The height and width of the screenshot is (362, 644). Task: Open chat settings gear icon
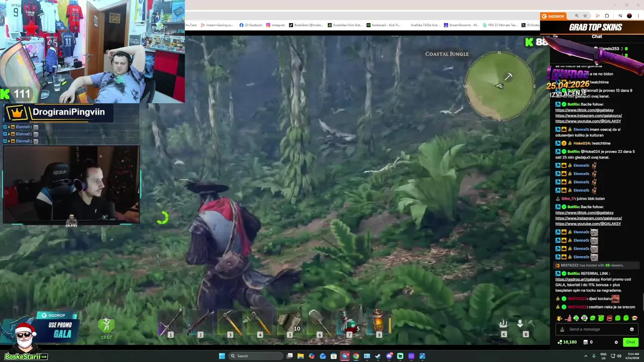[616, 342]
